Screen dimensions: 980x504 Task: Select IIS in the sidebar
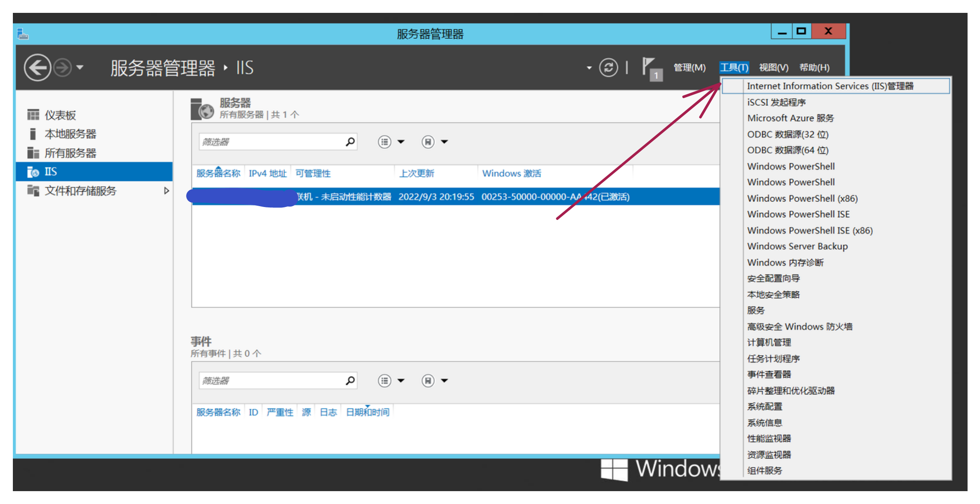94,171
